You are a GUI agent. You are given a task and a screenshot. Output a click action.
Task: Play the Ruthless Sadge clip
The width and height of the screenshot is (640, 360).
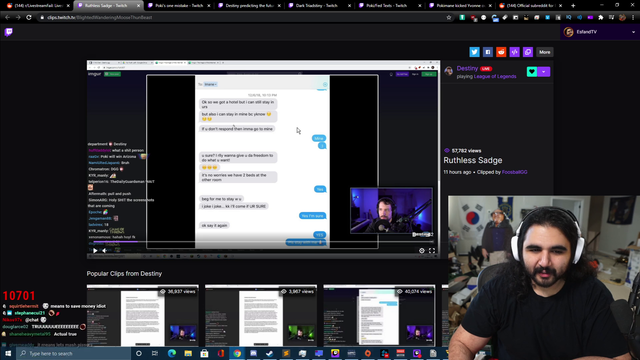pos(95,251)
